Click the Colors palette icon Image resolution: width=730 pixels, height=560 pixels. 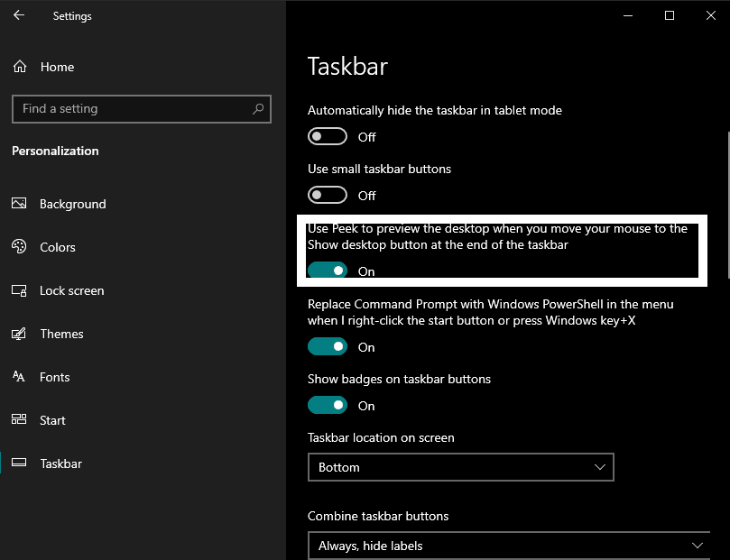click(19, 247)
